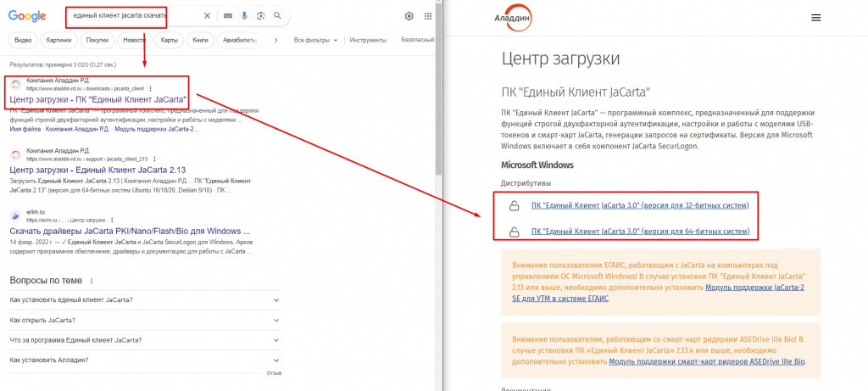
Task: Click the Google logo
Action: click(26, 16)
